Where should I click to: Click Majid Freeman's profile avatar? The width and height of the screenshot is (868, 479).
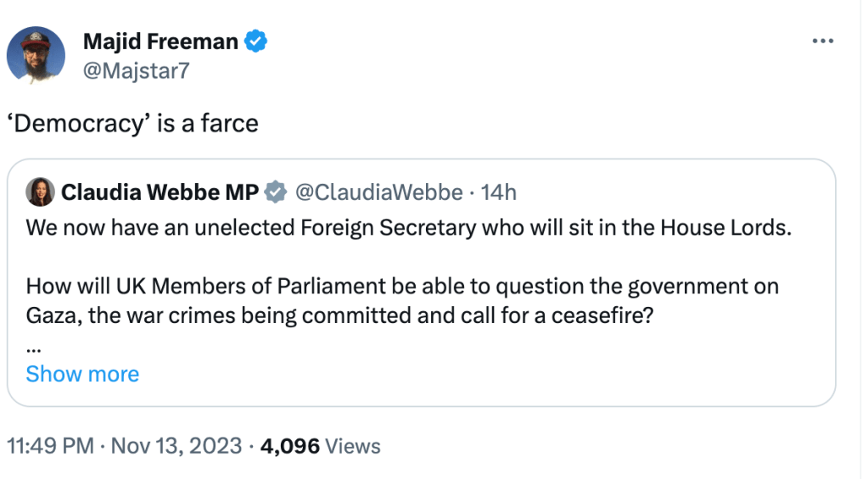pyautogui.click(x=36, y=55)
